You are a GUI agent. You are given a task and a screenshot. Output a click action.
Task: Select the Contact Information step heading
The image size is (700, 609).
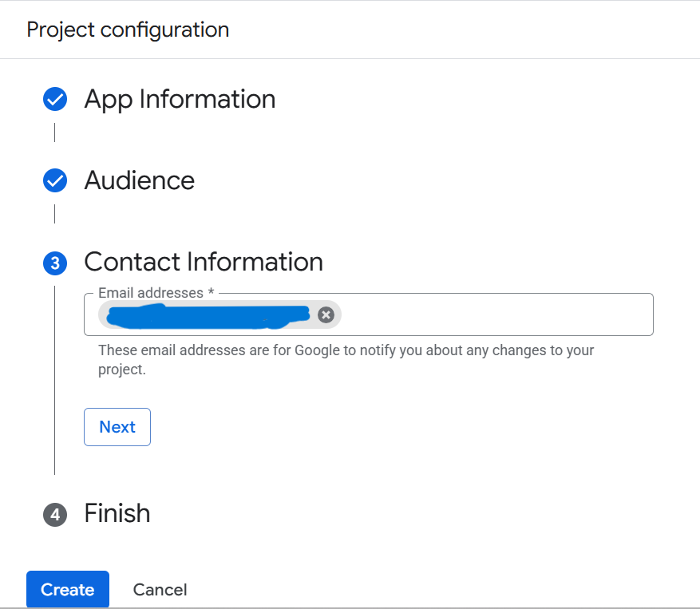pyautogui.click(x=203, y=262)
